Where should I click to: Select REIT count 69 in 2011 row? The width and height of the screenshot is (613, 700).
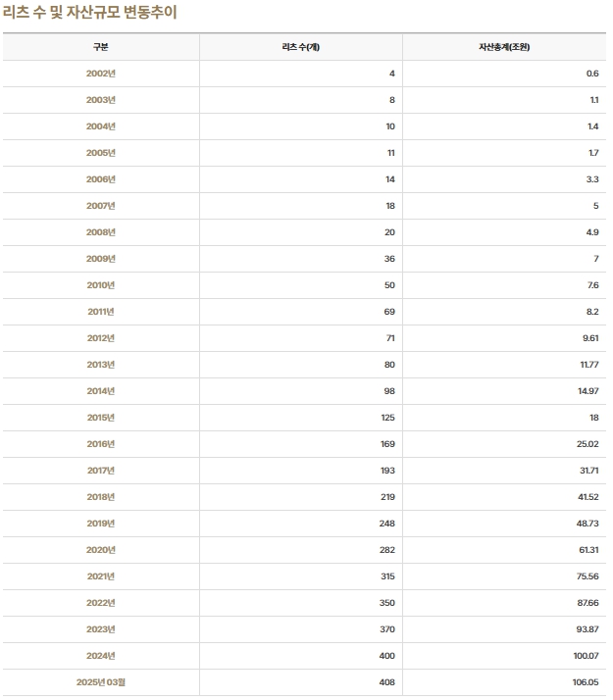(x=389, y=312)
